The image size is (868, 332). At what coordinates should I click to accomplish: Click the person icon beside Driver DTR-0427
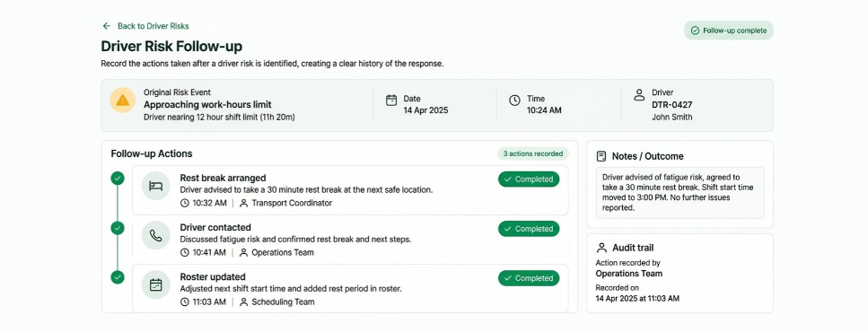tap(639, 94)
